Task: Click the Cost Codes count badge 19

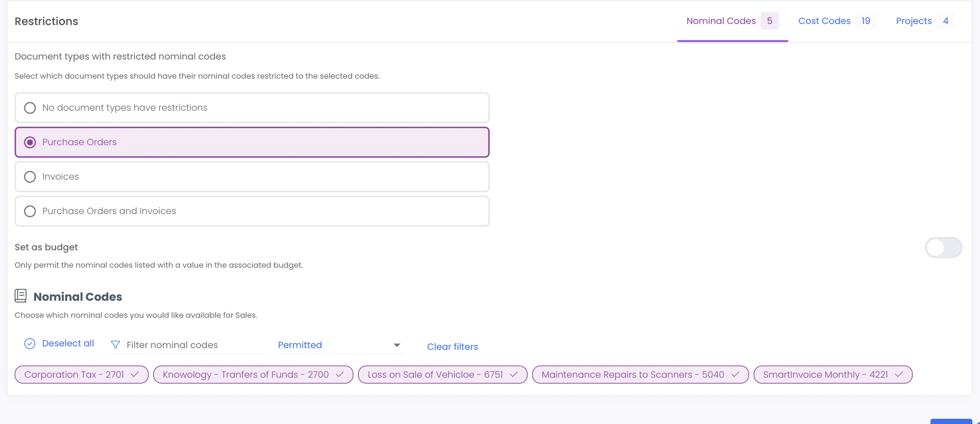Action: tap(866, 21)
